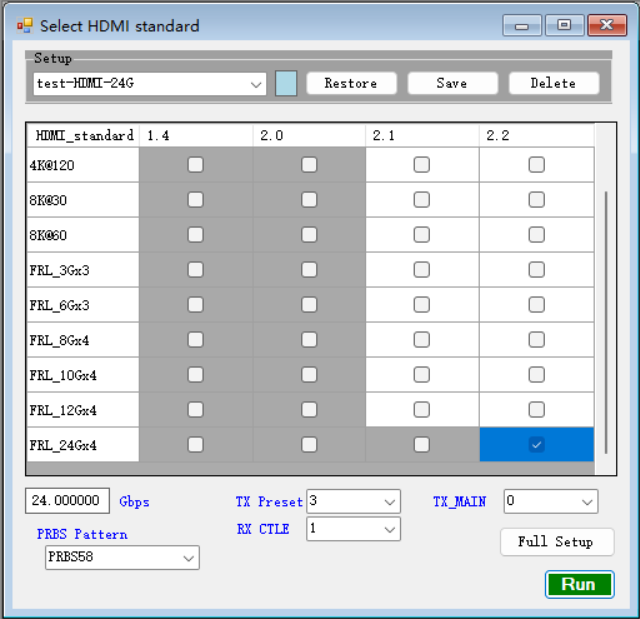Open Full Setup
This screenshot has height=619, width=640.
(x=557, y=542)
